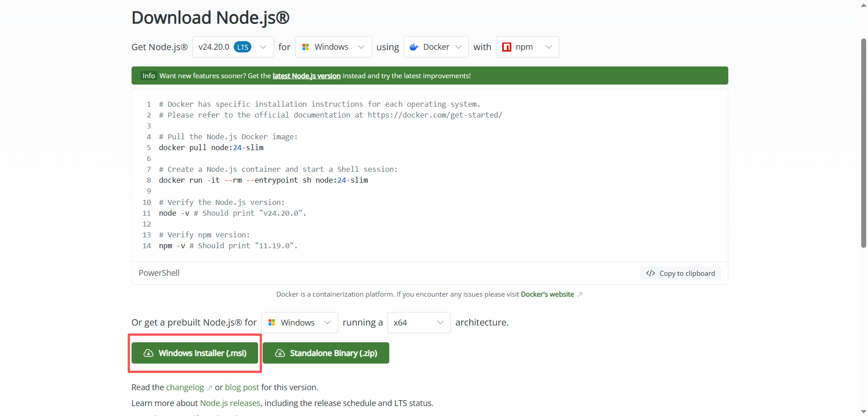
Task: Expand the Windows platform dropdown beside "for"
Action: (x=333, y=47)
